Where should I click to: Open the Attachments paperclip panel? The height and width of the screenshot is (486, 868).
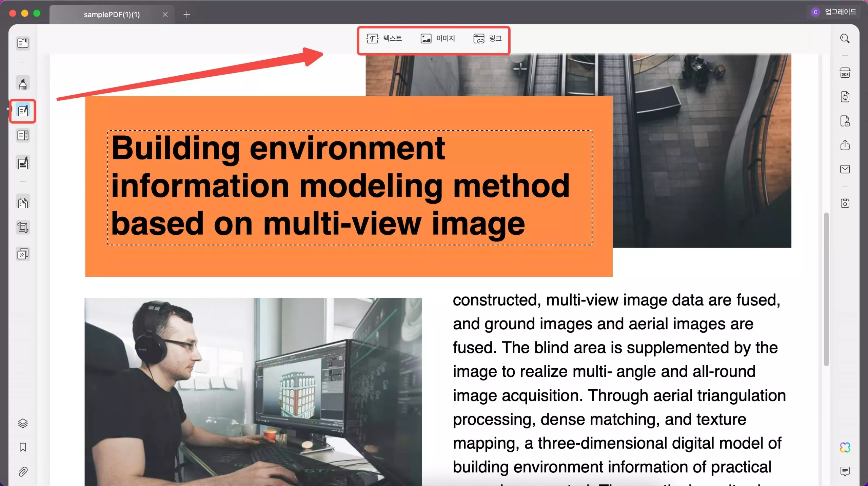[x=23, y=472]
